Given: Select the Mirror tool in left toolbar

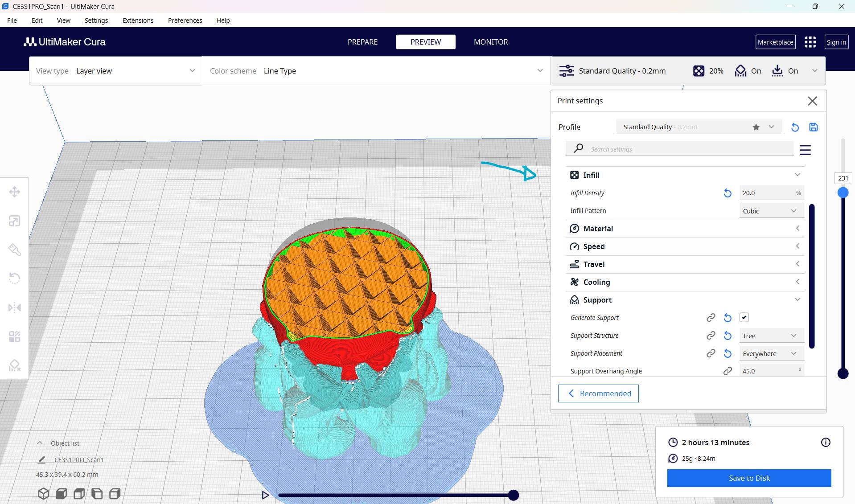Looking at the screenshot, I should [15, 307].
